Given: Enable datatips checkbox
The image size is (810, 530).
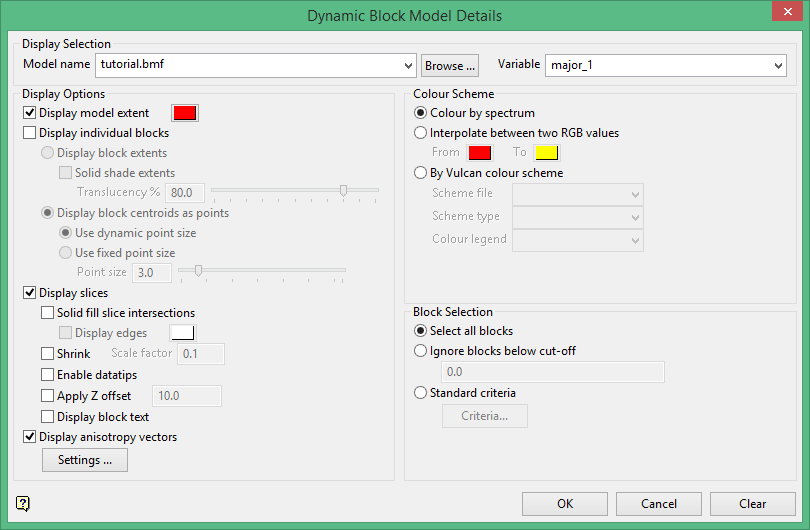Looking at the screenshot, I should (48, 375).
